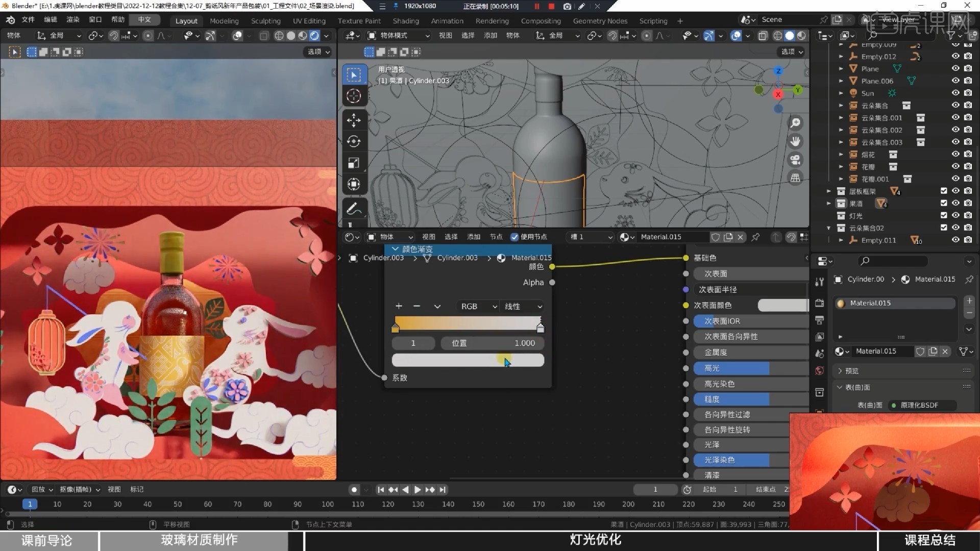
Task: Uncheck the 果酒 collection checkbox
Action: [944, 203]
